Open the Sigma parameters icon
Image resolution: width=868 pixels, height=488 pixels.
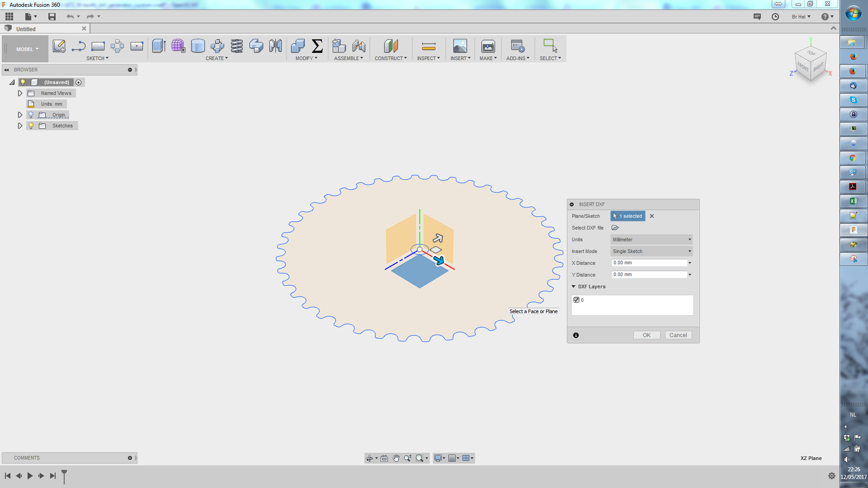pos(317,46)
